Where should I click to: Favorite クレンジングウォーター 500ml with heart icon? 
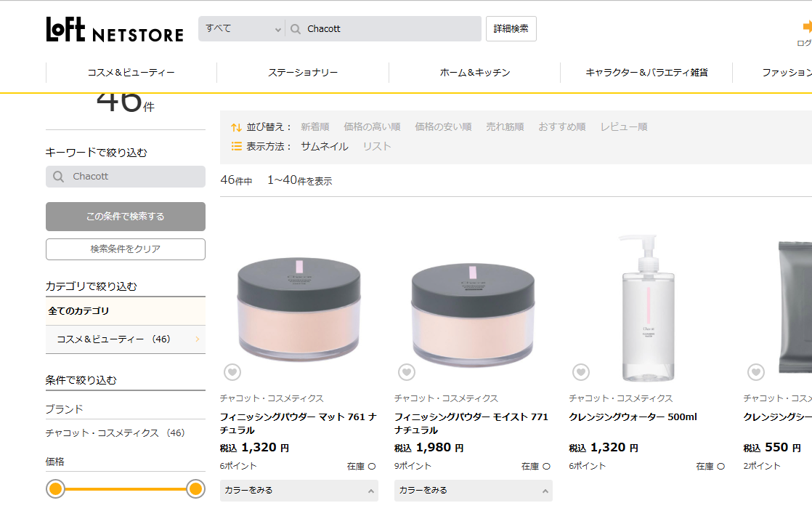pyautogui.click(x=581, y=371)
